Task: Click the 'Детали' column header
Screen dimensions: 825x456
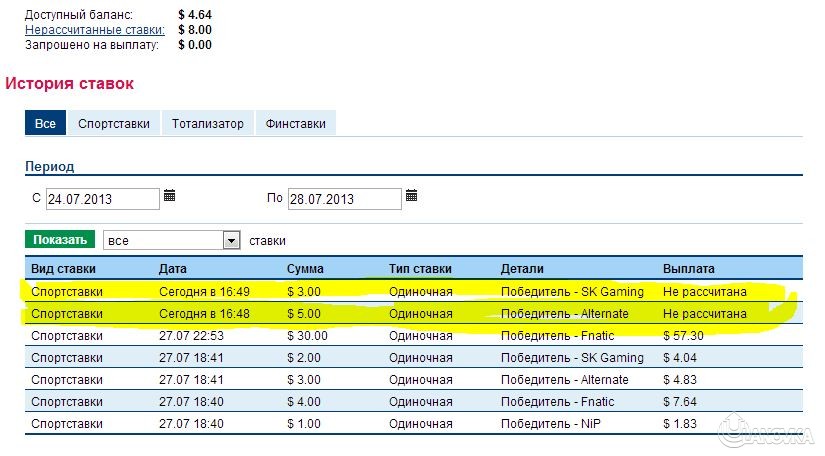Action: [x=522, y=269]
